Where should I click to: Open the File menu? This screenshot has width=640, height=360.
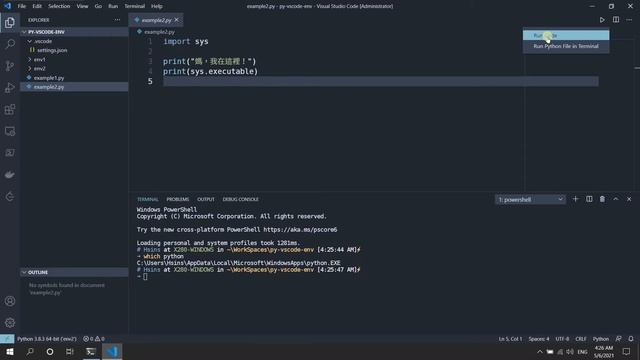(x=22, y=6)
